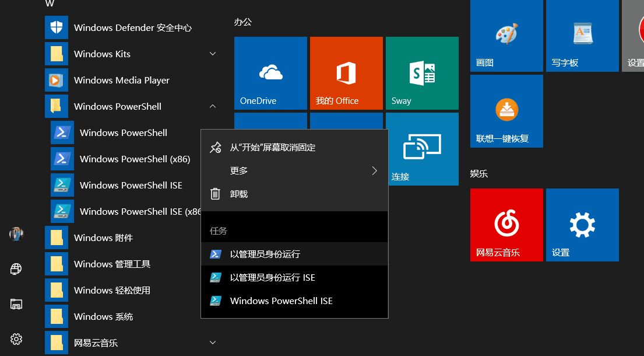
Task: Open the blue 设置 tile under 娱乐
Action: pos(582,225)
